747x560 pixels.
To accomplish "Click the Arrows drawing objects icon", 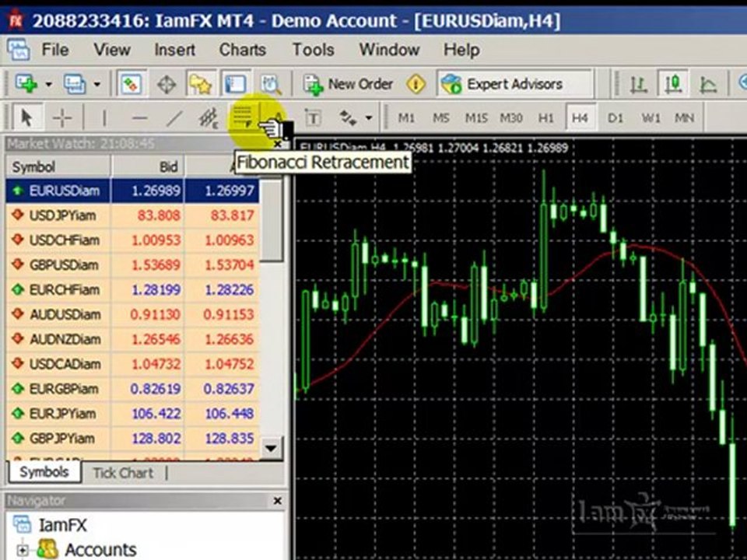I will (347, 117).
